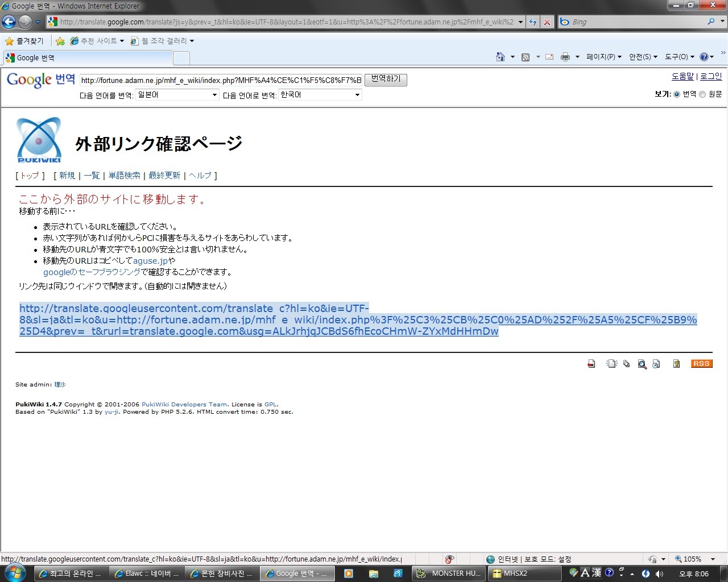Click the orange RSS badge
728x582 pixels.
[x=701, y=364]
